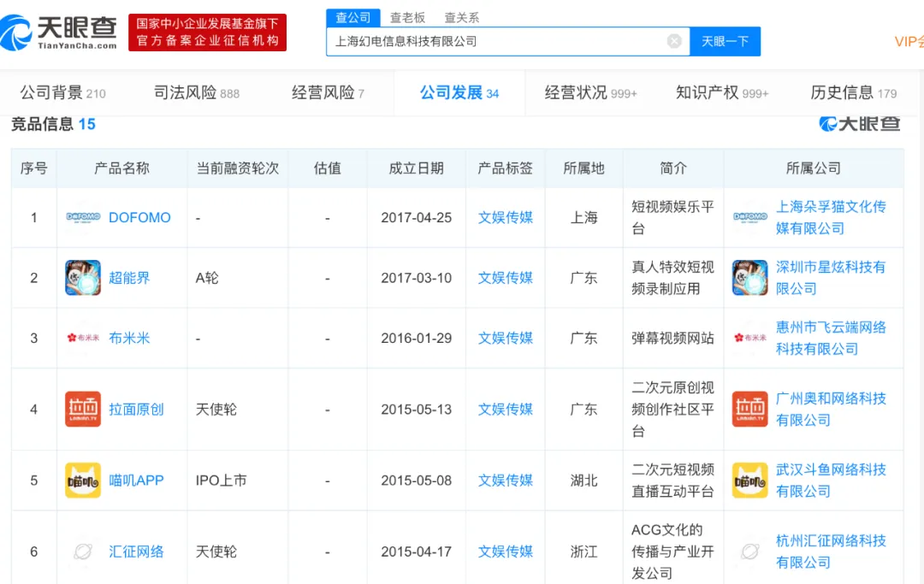Screen dimensions: 924x584
Task: Open the 喵叽APP product link
Action: coord(136,481)
